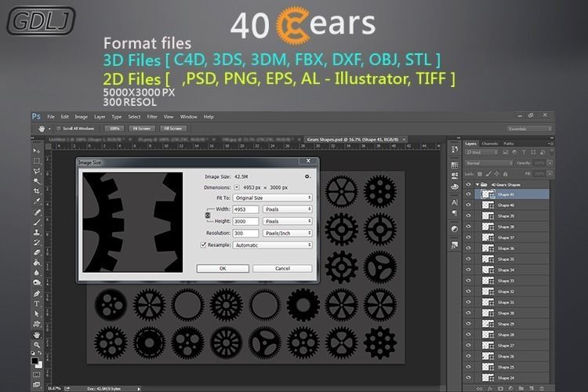This screenshot has height=392, width=588.
Task: Open Dimensions unit dropdown arrow
Action: coord(237,187)
